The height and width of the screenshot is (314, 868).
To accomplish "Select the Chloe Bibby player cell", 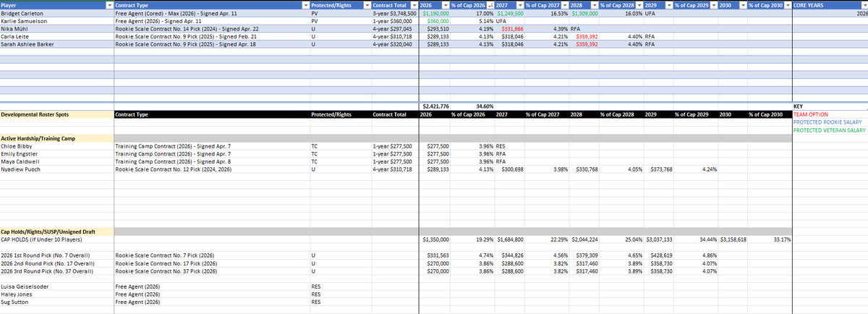I will pyautogui.click(x=56, y=145).
